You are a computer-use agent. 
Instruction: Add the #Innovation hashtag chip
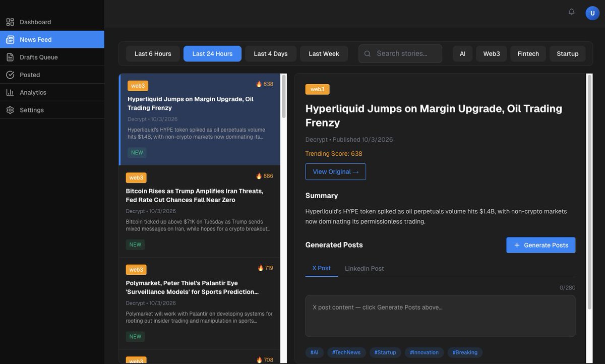tap(425, 352)
